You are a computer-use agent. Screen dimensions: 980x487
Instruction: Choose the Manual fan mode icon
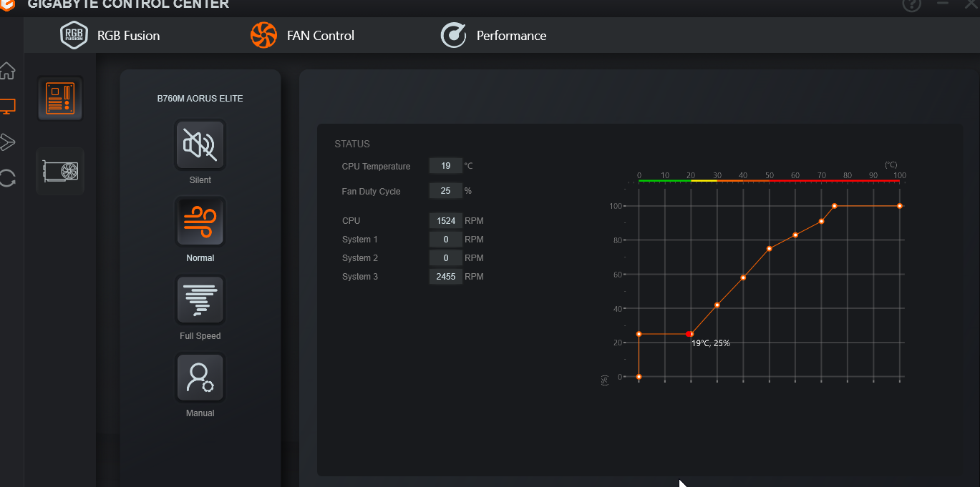(200, 378)
